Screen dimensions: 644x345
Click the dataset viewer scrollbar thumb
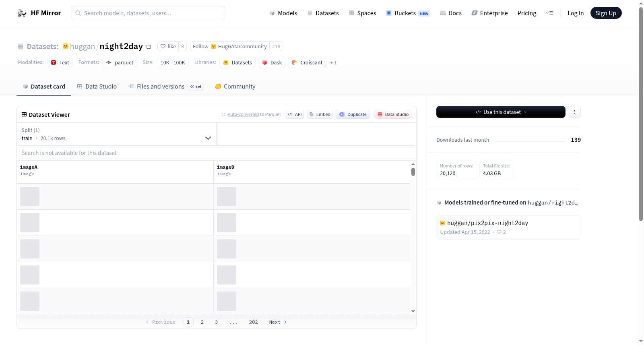[x=413, y=172]
